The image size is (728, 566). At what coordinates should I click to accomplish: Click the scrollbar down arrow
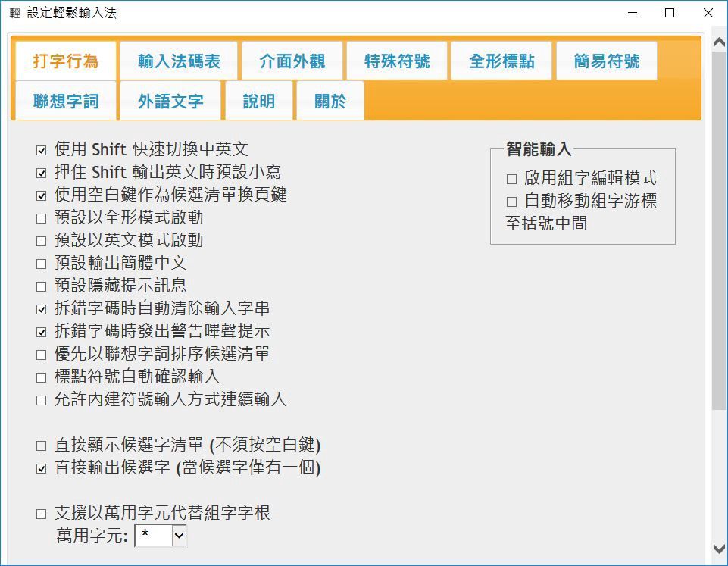[x=719, y=549]
